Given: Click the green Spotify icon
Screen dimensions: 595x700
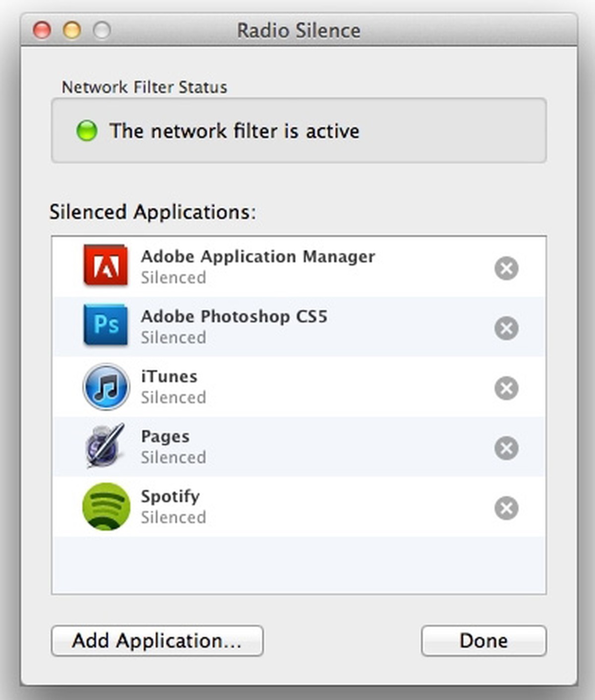Looking at the screenshot, I should 106,507.
